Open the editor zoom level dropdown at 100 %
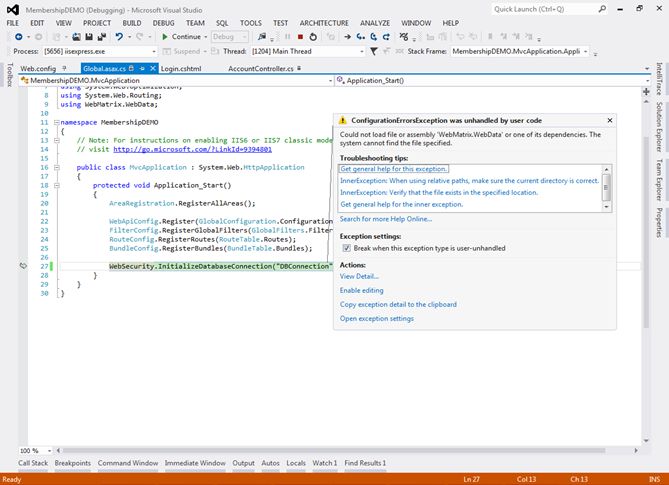669x485 pixels. point(50,451)
